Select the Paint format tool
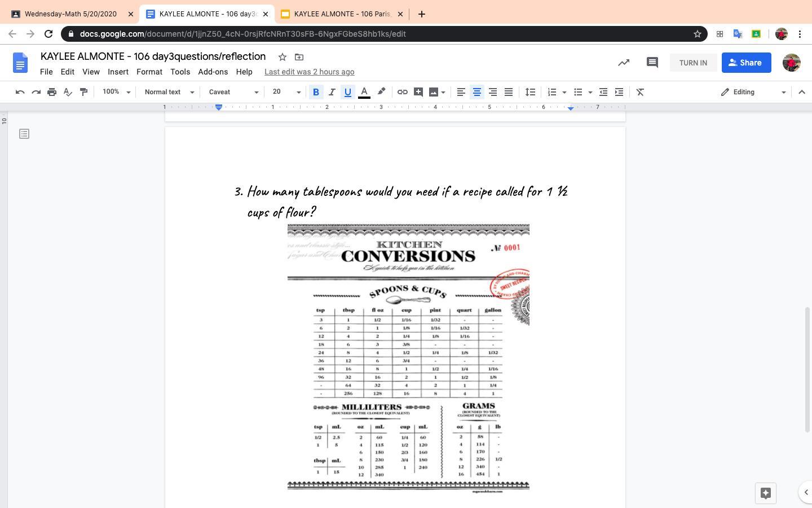 (83, 92)
